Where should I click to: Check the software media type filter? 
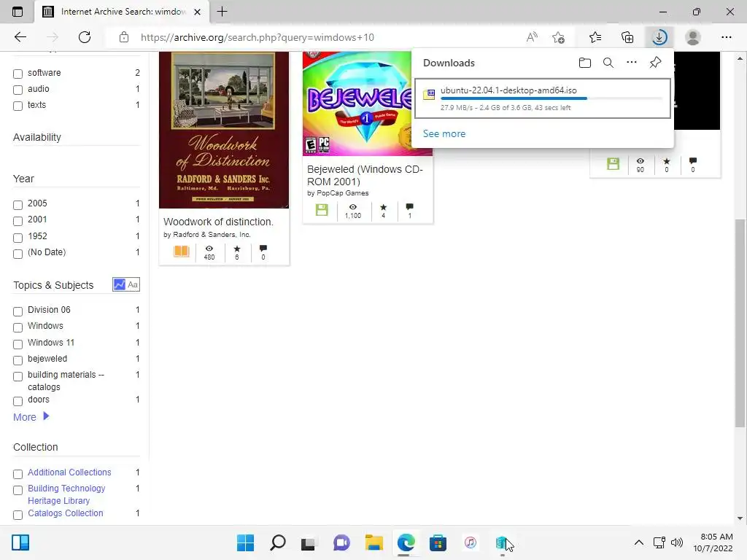(18, 74)
